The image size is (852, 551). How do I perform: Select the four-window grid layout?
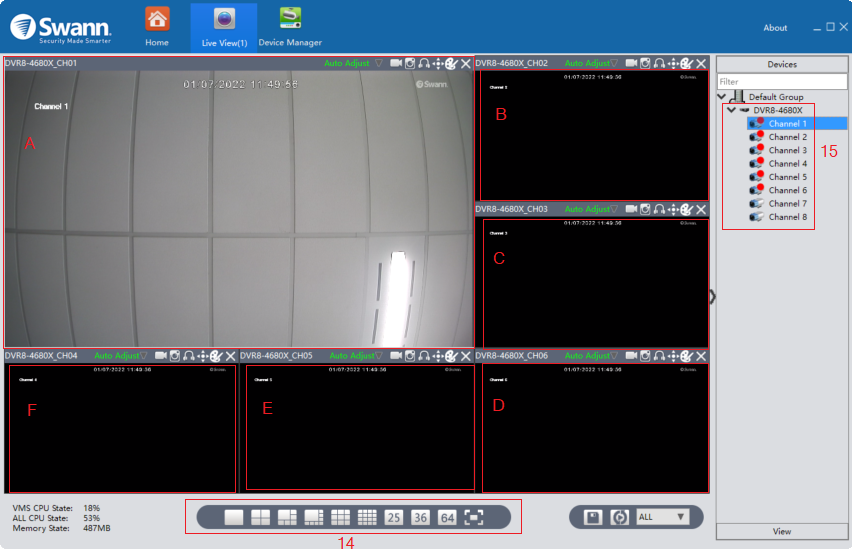tap(260, 517)
